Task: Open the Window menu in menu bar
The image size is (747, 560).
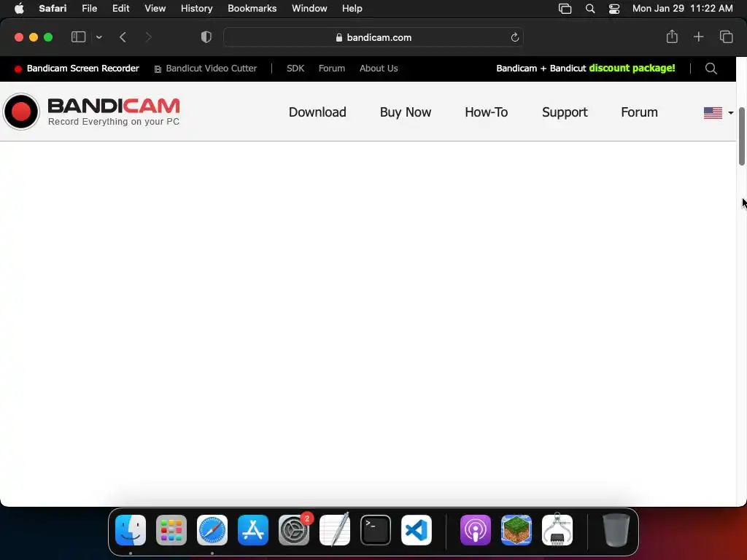Action: pyautogui.click(x=309, y=9)
